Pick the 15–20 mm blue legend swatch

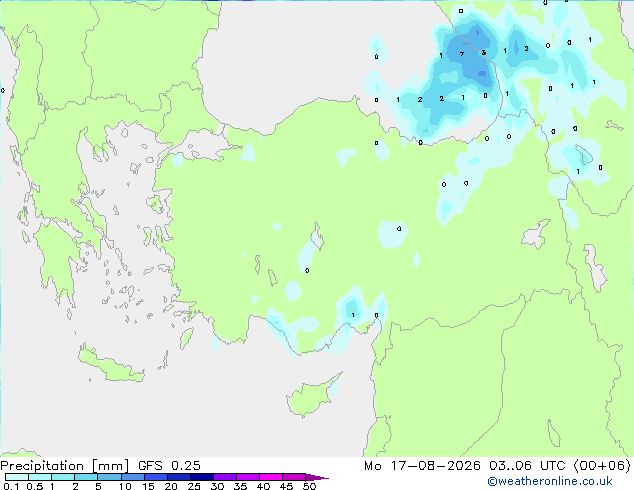[155, 477]
